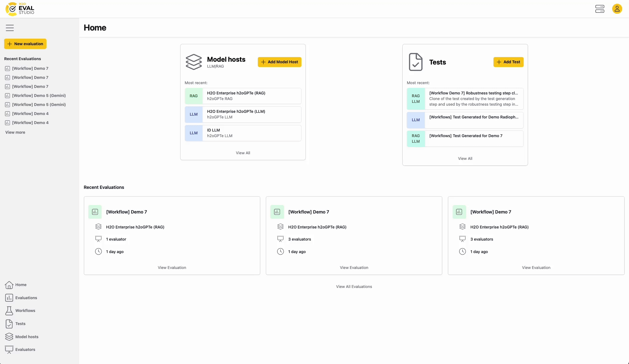The width and height of the screenshot is (629, 364).
Task: Expand recent evaluations via View more
Action: tap(15, 132)
